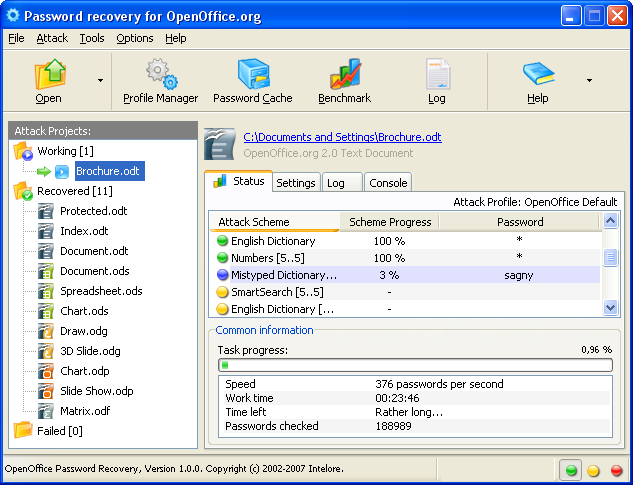Screen dimensions: 633x485
Task: Open the Brochure.odt file path link
Action: pyautogui.click(x=342, y=137)
